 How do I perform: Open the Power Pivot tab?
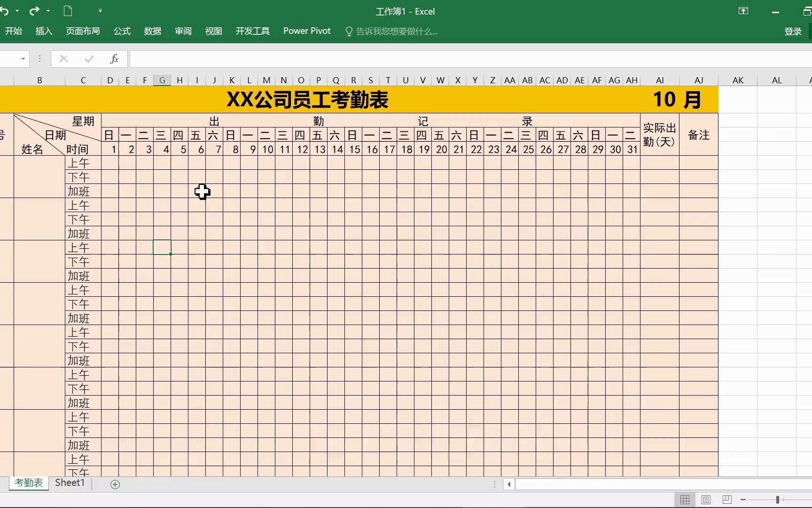coord(307,31)
